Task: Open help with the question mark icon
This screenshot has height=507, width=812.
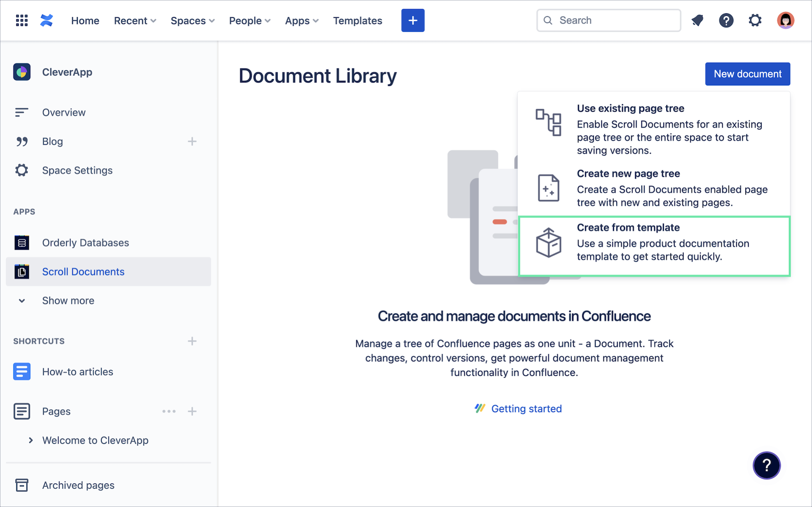Action: (726, 21)
